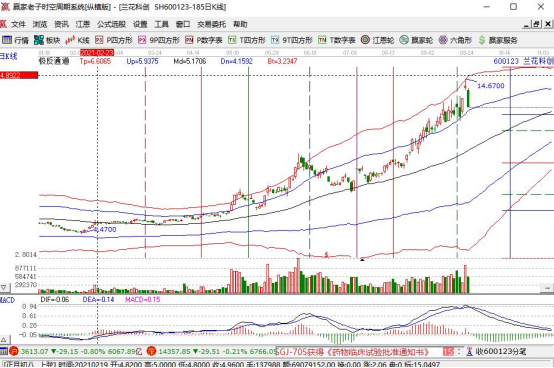Click the MACD=0.15 value
The width and height of the screenshot is (554, 368).
[142, 299]
